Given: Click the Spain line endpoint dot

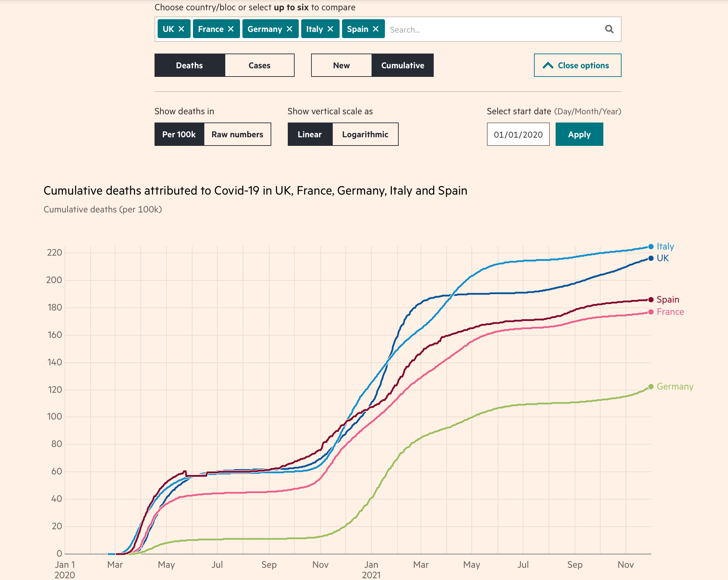Looking at the screenshot, I should (x=651, y=300).
